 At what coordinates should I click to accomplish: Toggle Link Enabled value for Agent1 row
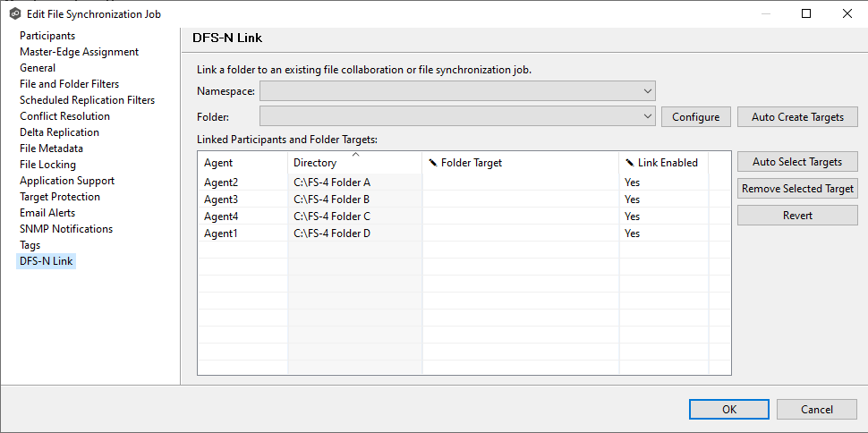(x=632, y=233)
